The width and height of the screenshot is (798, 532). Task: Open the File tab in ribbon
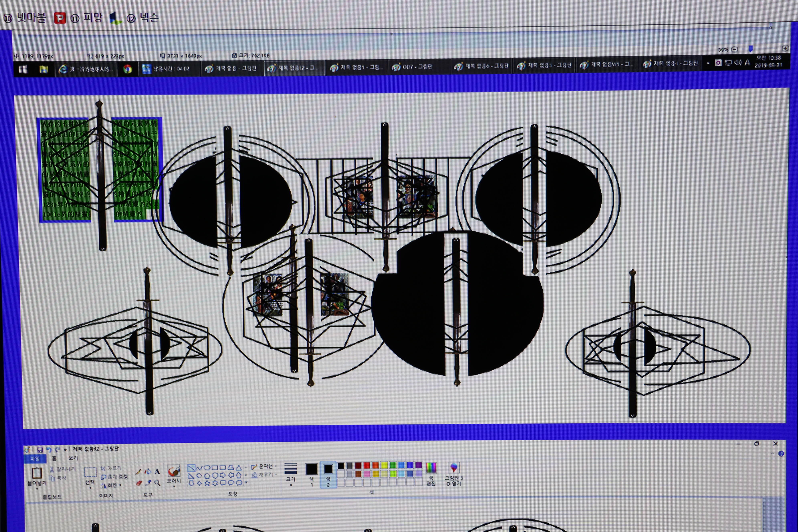pos(35,459)
